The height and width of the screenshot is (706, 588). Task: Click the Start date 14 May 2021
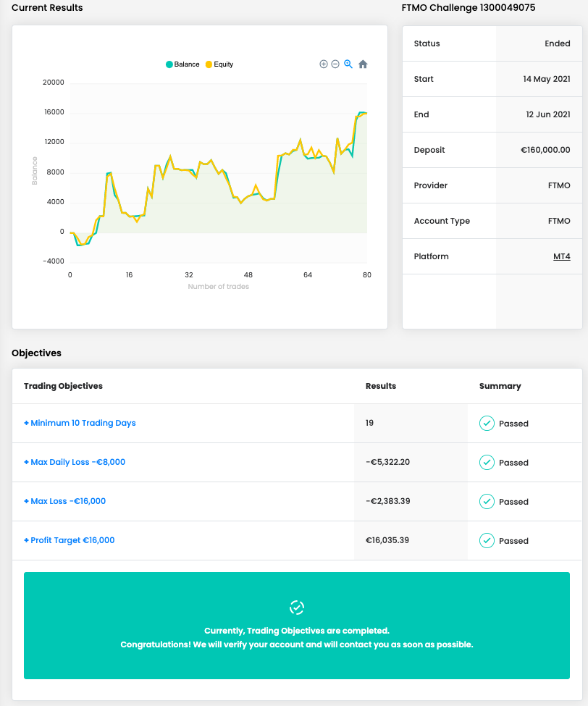click(x=547, y=79)
